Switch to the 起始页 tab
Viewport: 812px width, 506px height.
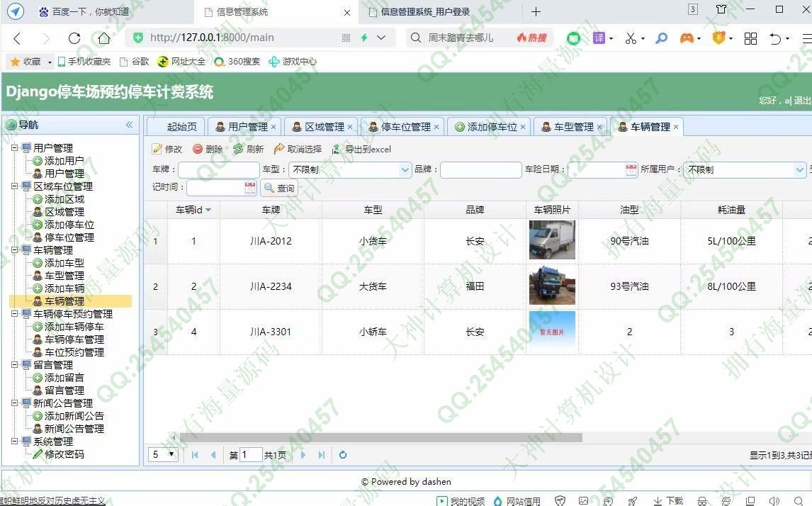[176, 127]
